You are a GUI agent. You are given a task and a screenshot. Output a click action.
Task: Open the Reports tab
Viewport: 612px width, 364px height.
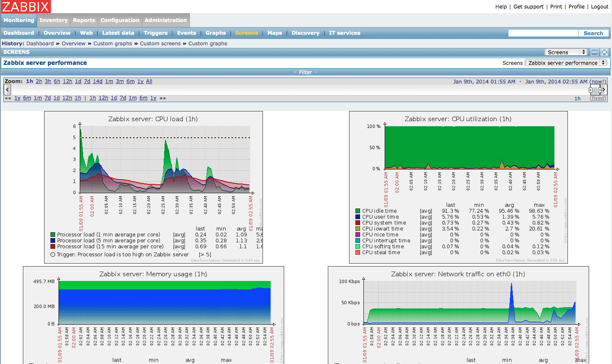tap(84, 20)
